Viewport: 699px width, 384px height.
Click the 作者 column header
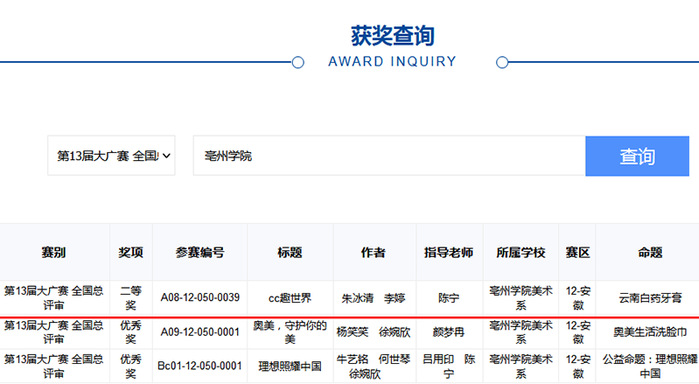point(373,252)
